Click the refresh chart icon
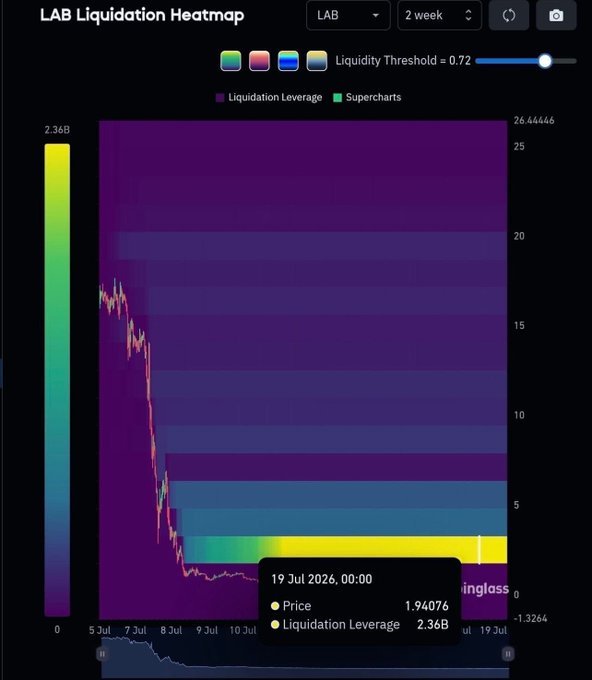 pyautogui.click(x=509, y=16)
